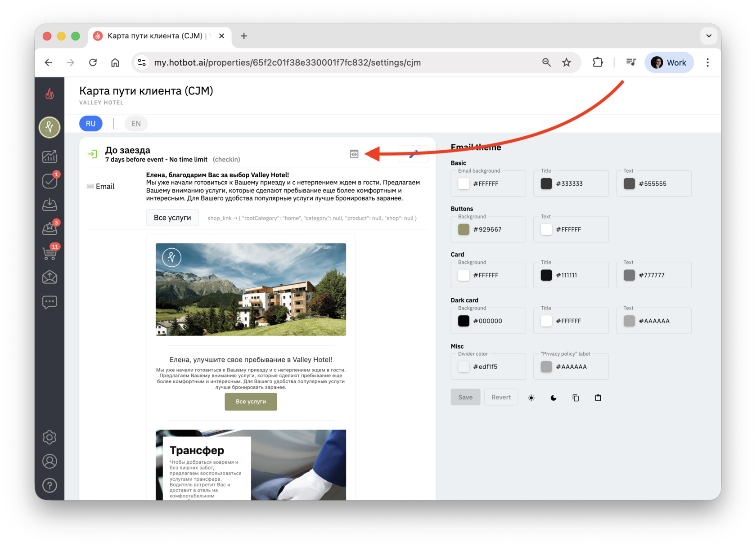Pick the Card Title #111111 swatch

pos(546,275)
